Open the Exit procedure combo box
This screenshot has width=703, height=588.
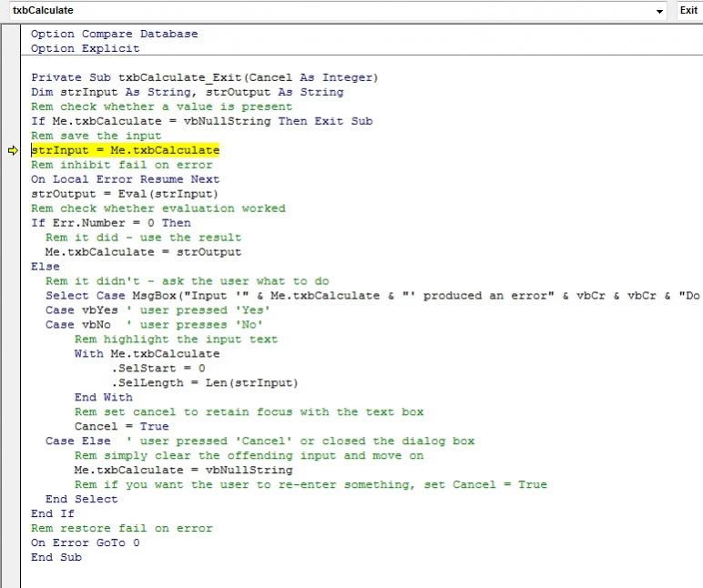coord(689,10)
